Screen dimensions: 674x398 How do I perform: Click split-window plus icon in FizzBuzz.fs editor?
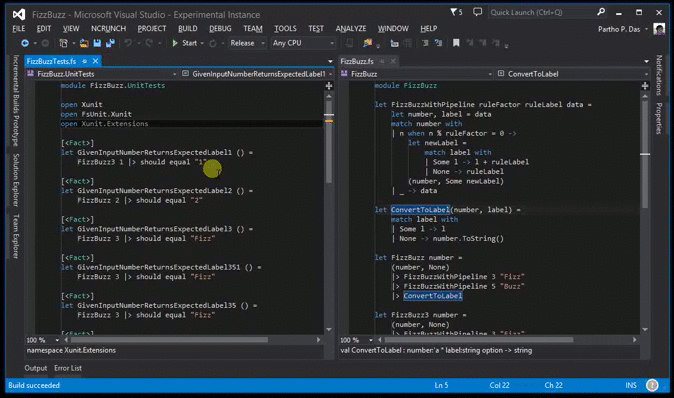click(645, 86)
